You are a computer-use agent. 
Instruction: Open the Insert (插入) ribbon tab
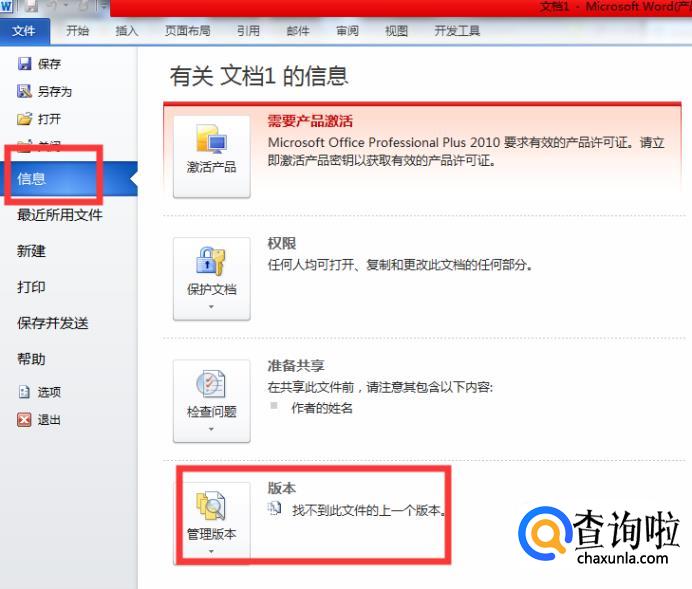(127, 31)
